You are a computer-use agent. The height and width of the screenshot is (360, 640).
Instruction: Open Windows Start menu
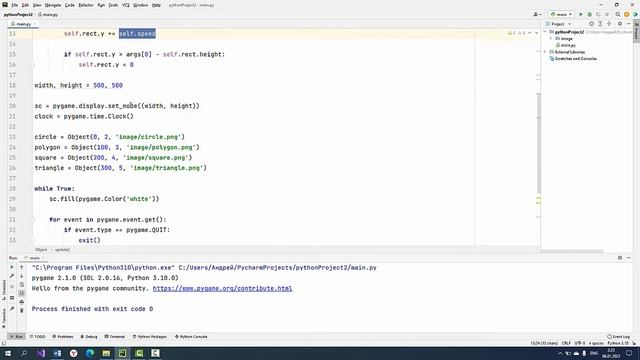[8, 353]
